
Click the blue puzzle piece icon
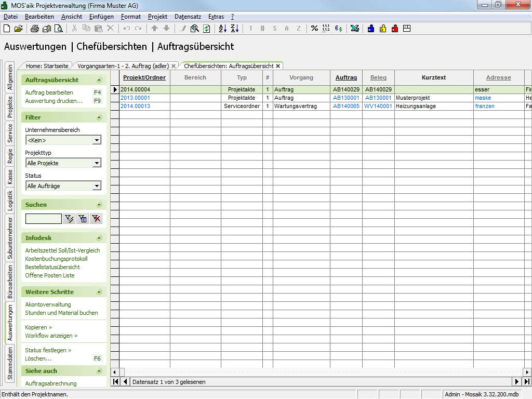point(371,29)
